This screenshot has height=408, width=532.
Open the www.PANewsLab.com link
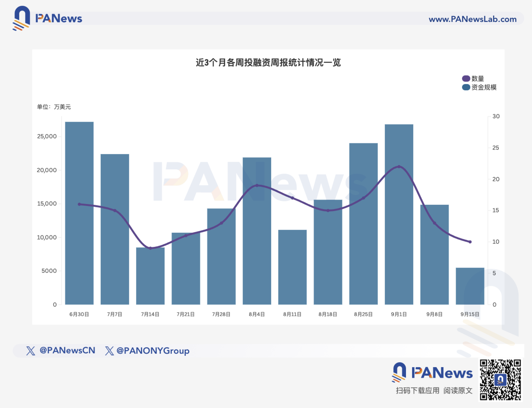(x=472, y=19)
